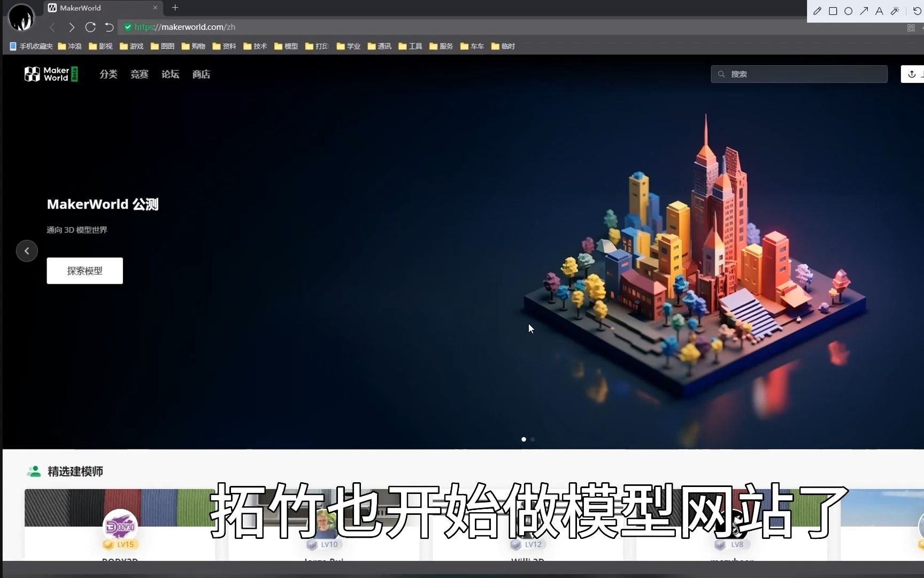Viewport: 924px width, 578px height.
Task: Select the arrow annotation tool
Action: coord(864,11)
